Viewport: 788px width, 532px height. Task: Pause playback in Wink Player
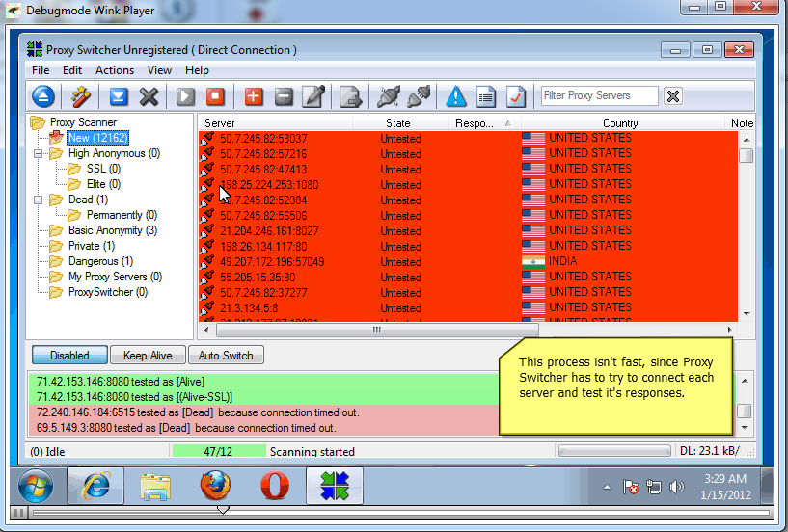click(18, 513)
